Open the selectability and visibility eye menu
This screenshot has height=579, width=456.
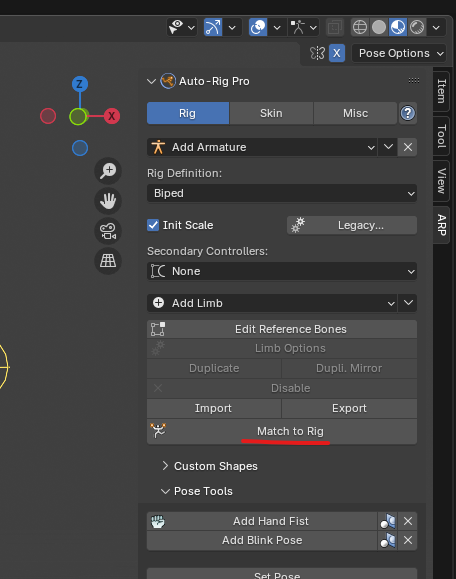coord(182,27)
